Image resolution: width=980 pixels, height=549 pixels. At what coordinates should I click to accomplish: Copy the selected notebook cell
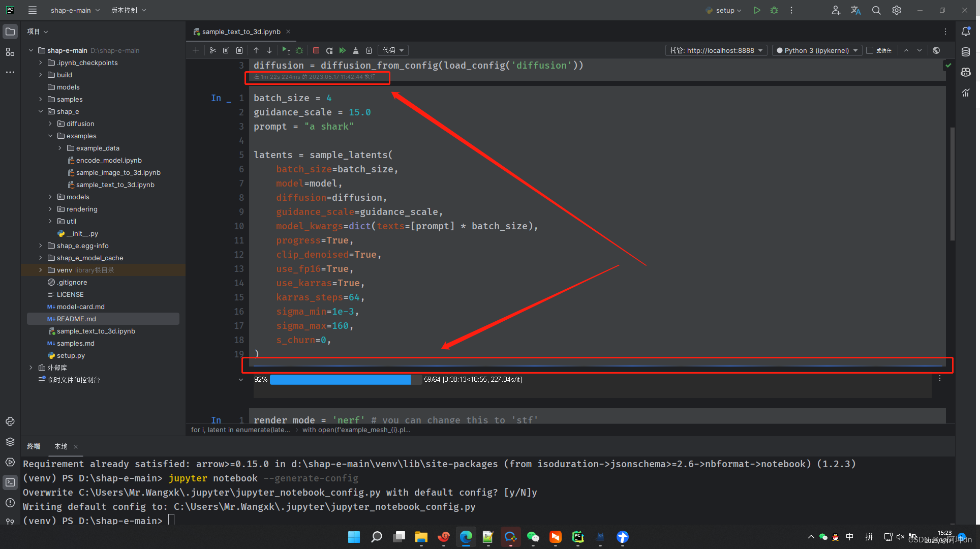tap(226, 50)
